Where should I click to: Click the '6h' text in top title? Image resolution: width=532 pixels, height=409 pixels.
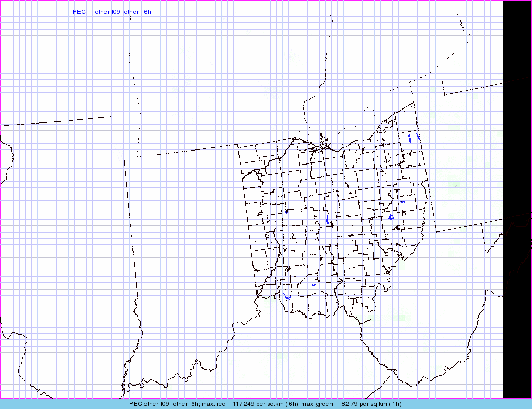point(148,12)
